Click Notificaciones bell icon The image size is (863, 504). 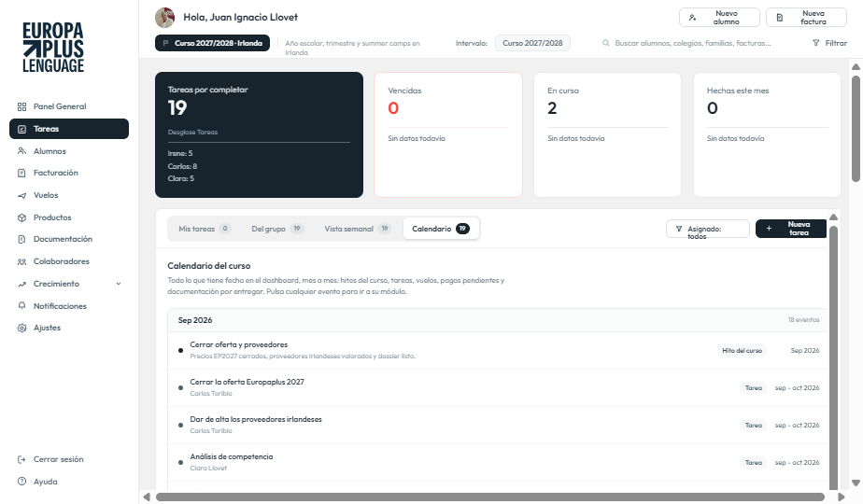(22, 306)
